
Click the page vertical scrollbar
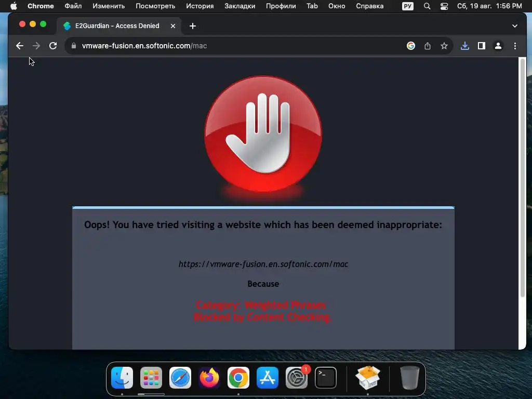[523, 178]
